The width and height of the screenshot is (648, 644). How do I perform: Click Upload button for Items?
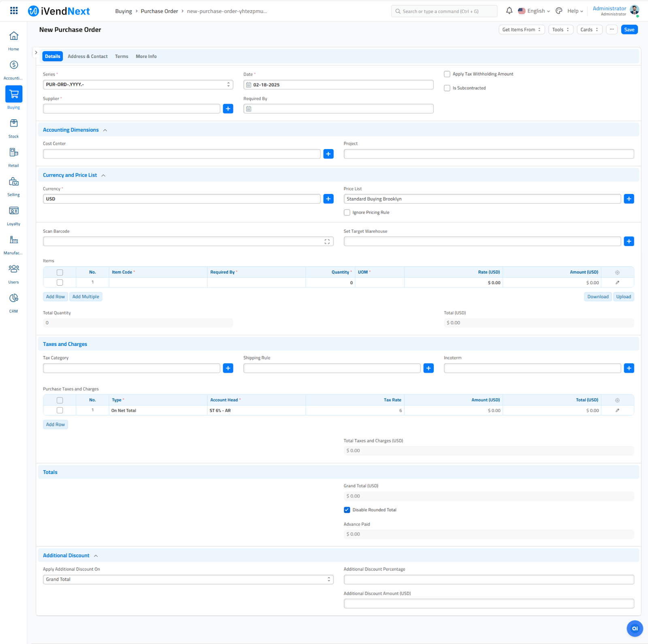(x=624, y=297)
